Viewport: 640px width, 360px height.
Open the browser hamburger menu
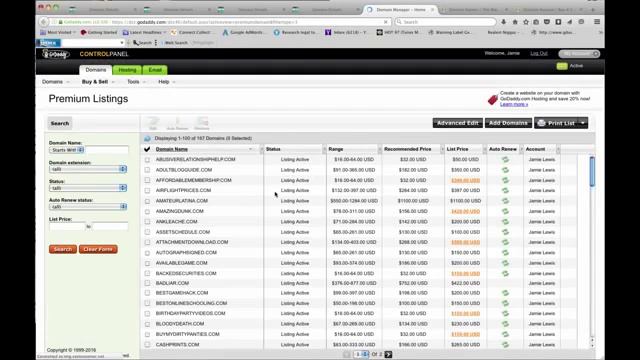click(x=597, y=22)
